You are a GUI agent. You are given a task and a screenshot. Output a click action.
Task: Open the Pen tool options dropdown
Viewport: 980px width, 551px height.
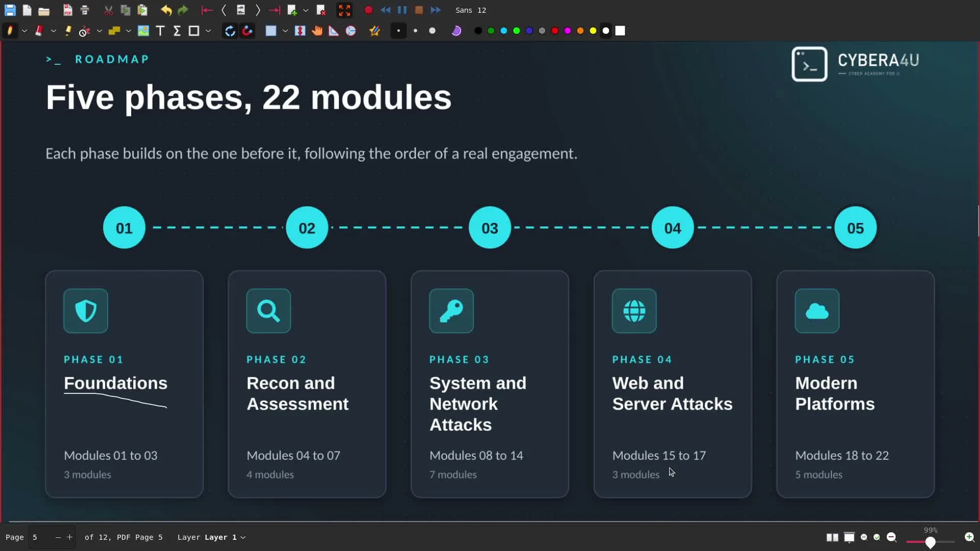point(24,31)
